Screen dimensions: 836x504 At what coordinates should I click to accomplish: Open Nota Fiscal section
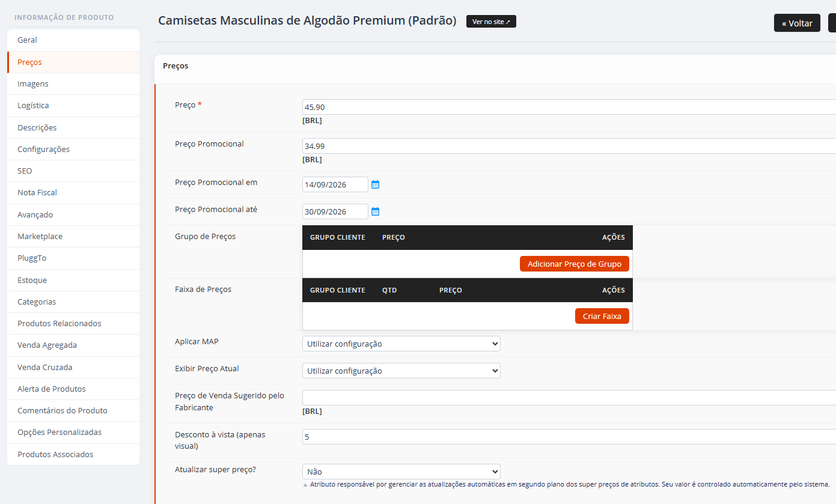[x=73, y=192]
